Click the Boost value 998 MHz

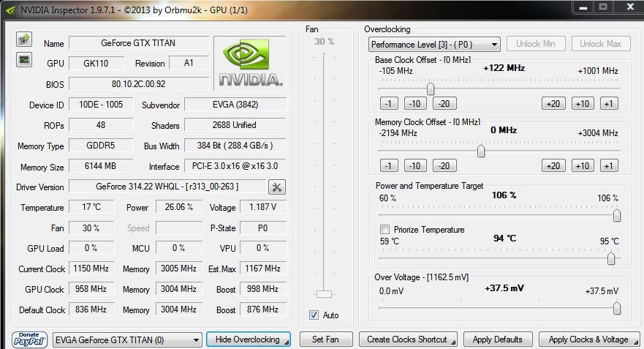point(263,289)
